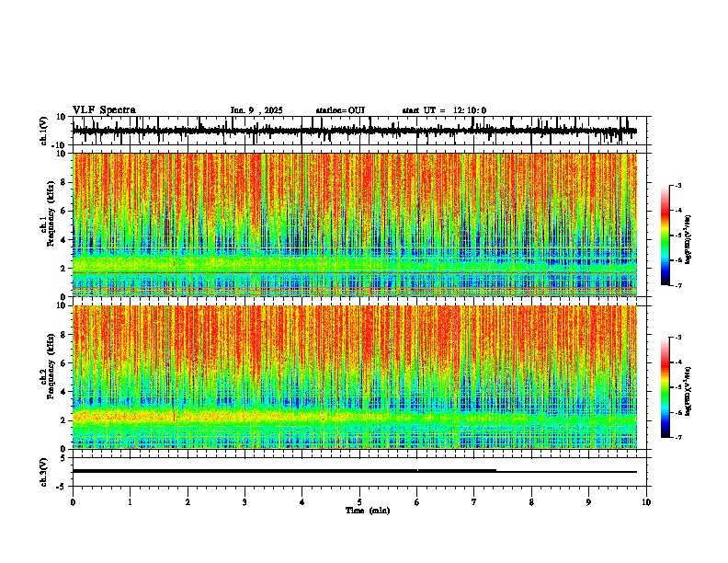Click the "-7" label on ch.2 color scale
Viewport: 728px width, 563px height.
click(677, 437)
